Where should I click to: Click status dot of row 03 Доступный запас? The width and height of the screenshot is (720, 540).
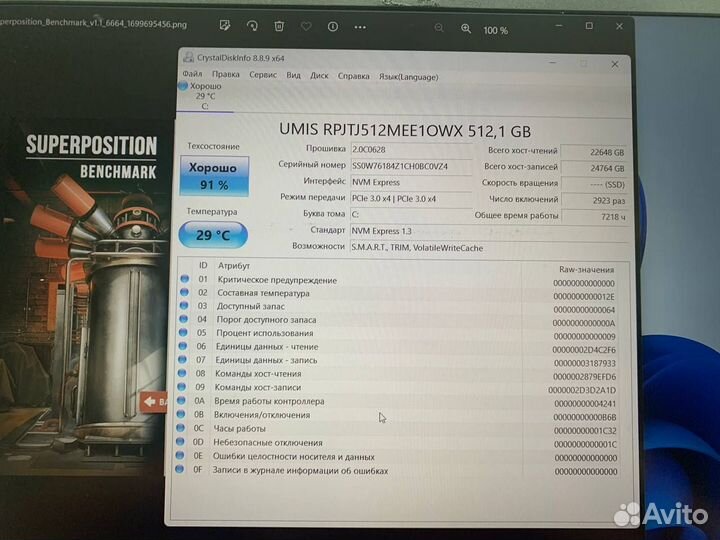pyautogui.click(x=184, y=305)
